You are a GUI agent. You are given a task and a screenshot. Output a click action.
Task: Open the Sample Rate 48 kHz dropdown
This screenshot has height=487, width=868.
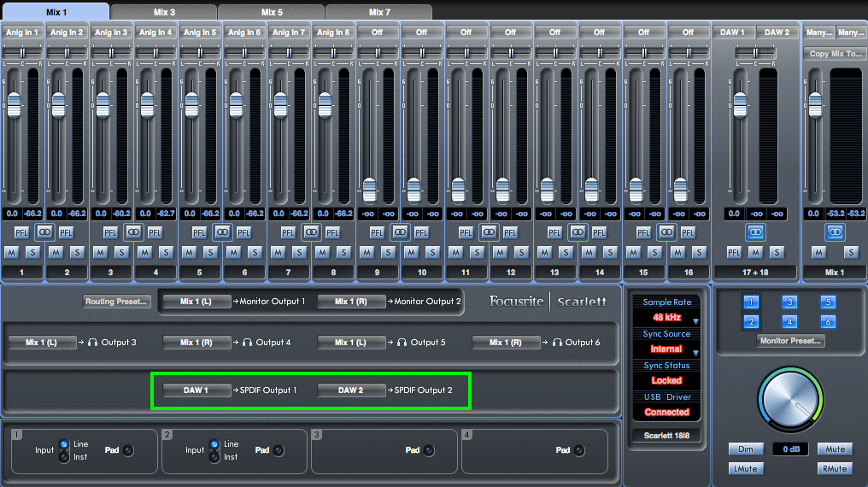[666, 318]
